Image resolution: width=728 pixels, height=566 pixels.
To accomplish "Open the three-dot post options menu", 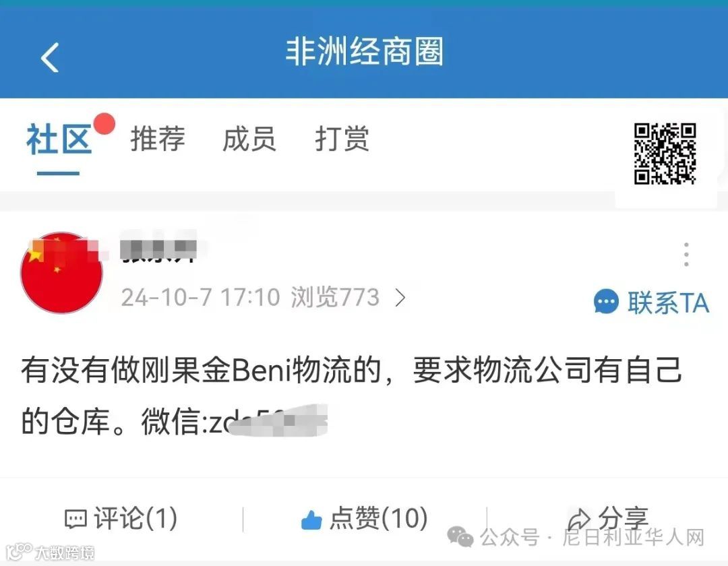I will (686, 254).
